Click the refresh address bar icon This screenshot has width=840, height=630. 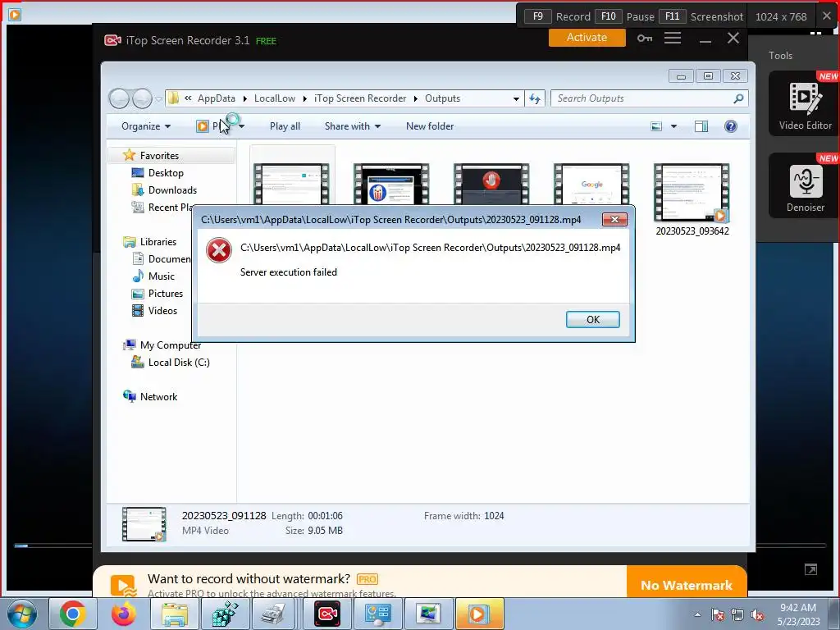[535, 98]
